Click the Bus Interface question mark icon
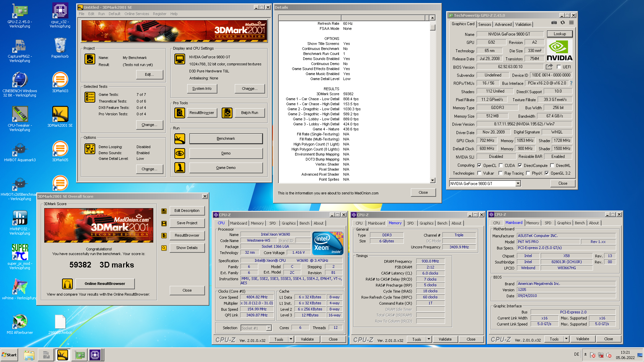This screenshot has width=644, height=362. [x=571, y=83]
